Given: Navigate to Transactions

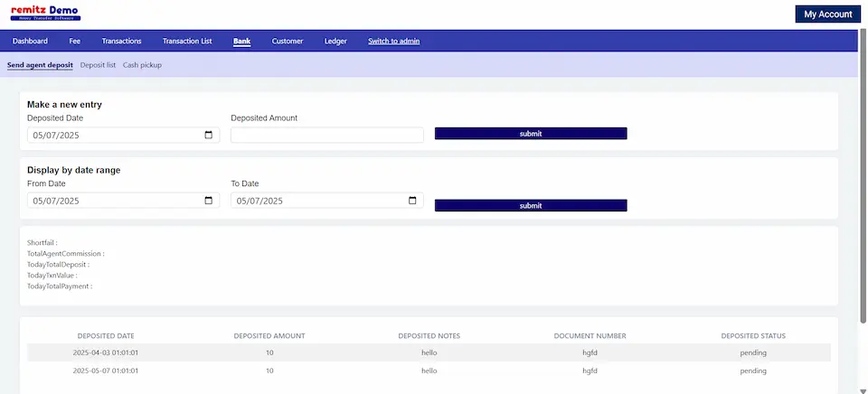Looking at the screenshot, I should point(121,41).
